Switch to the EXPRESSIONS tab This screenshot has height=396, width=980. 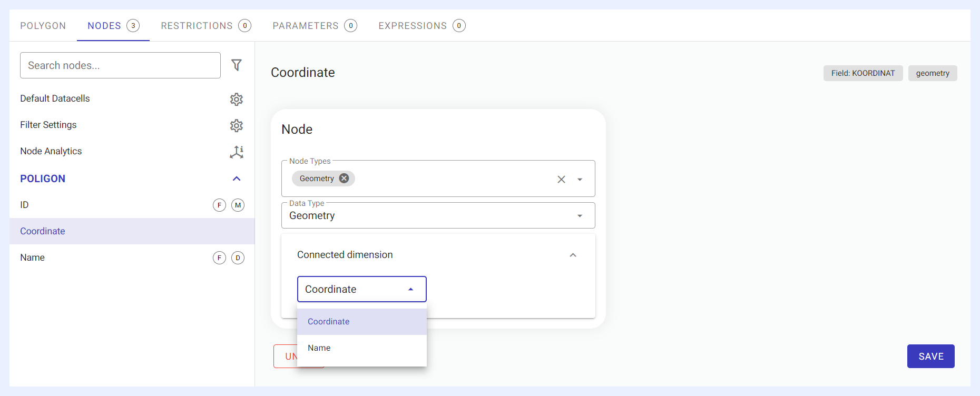click(422, 26)
